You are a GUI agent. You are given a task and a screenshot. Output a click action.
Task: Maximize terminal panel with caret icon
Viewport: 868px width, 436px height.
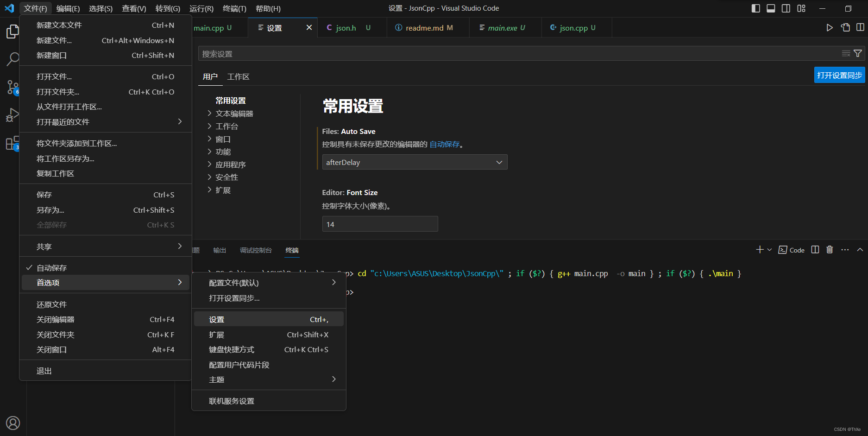tap(860, 250)
